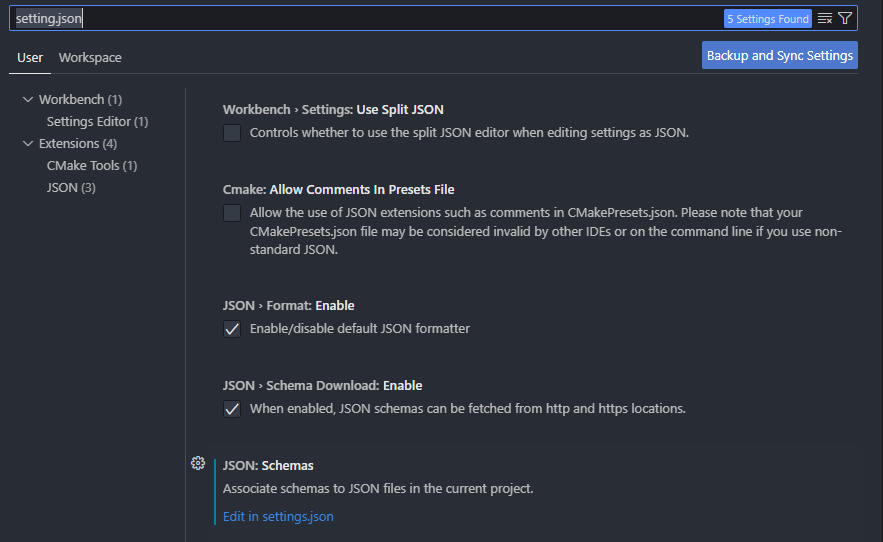Select Workbench (1) category label
This screenshot has height=542, width=883.
click(x=81, y=100)
